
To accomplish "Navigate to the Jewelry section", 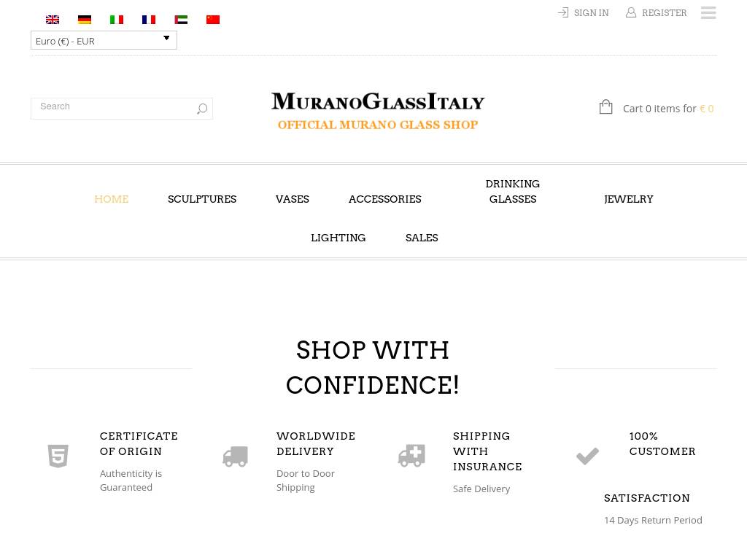I will pos(628,199).
